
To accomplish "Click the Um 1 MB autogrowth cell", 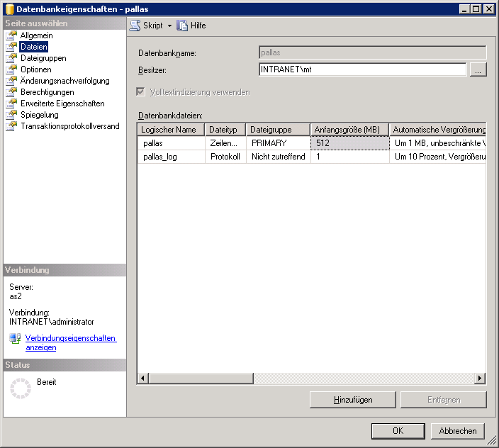I will pos(438,143).
